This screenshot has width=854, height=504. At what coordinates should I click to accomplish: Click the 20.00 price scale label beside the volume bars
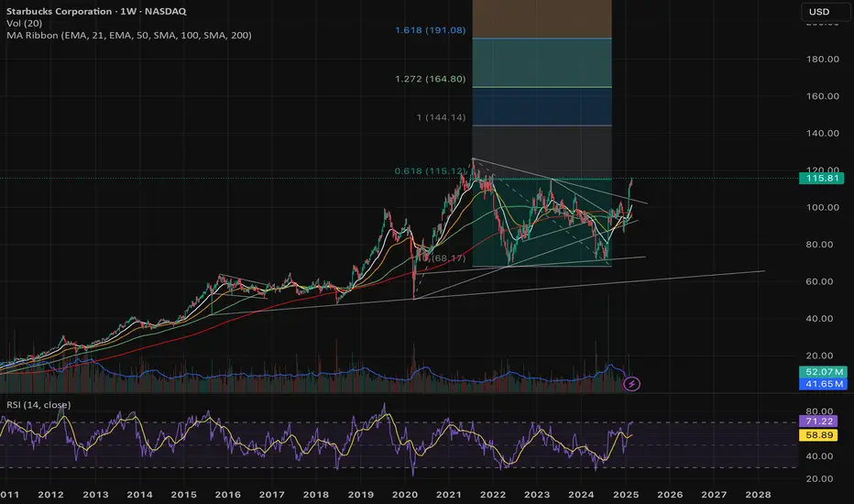[x=819, y=356]
